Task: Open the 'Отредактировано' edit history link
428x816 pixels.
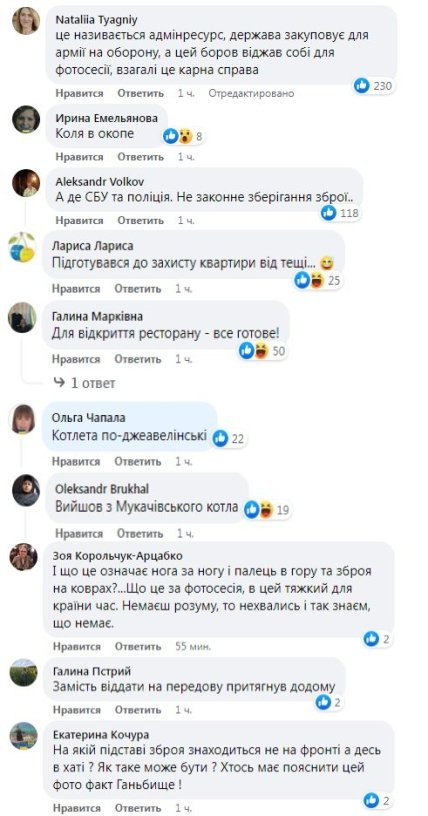Action: (x=251, y=93)
